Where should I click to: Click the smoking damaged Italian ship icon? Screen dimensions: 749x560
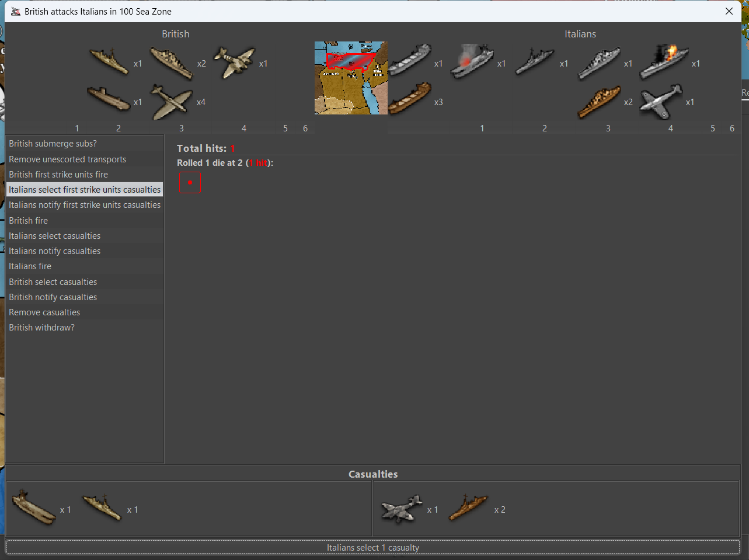pyautogui.click(x=472, y=61)
